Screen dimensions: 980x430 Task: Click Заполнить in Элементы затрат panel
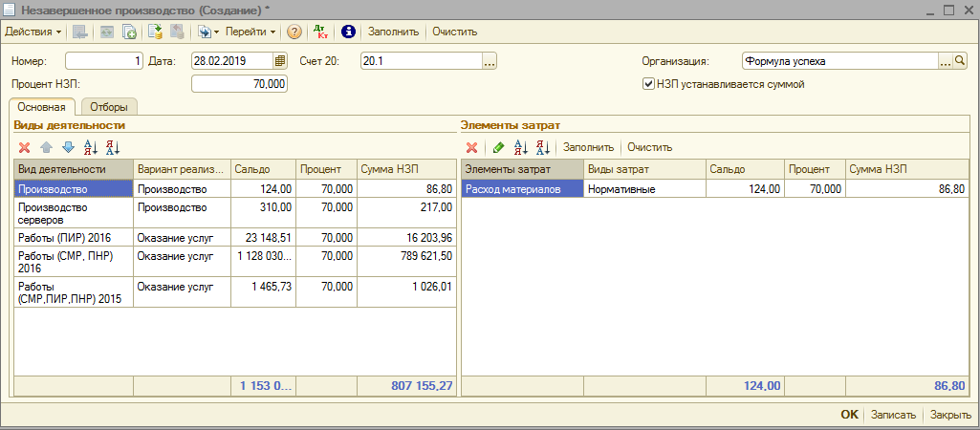(x=587, y=147)
